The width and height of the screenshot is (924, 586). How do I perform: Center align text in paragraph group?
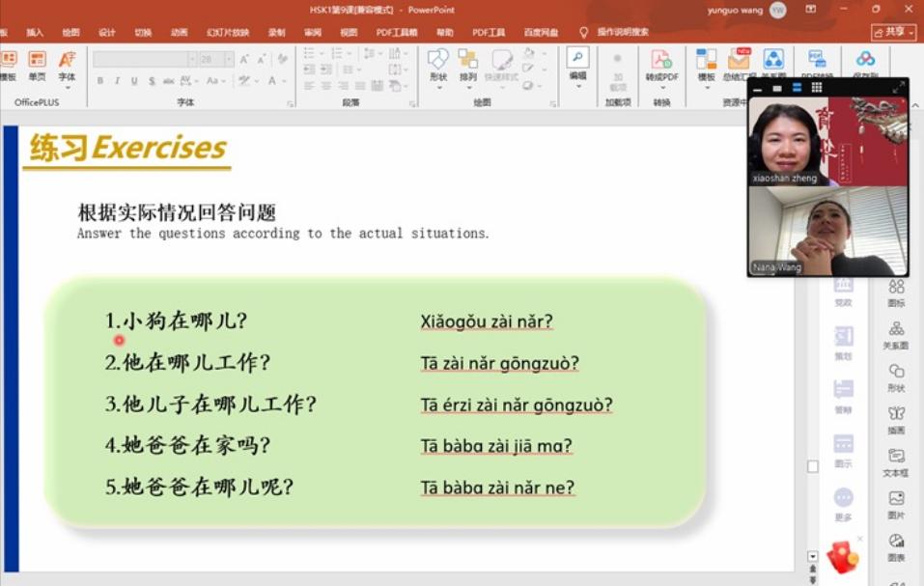click(326, 87)
